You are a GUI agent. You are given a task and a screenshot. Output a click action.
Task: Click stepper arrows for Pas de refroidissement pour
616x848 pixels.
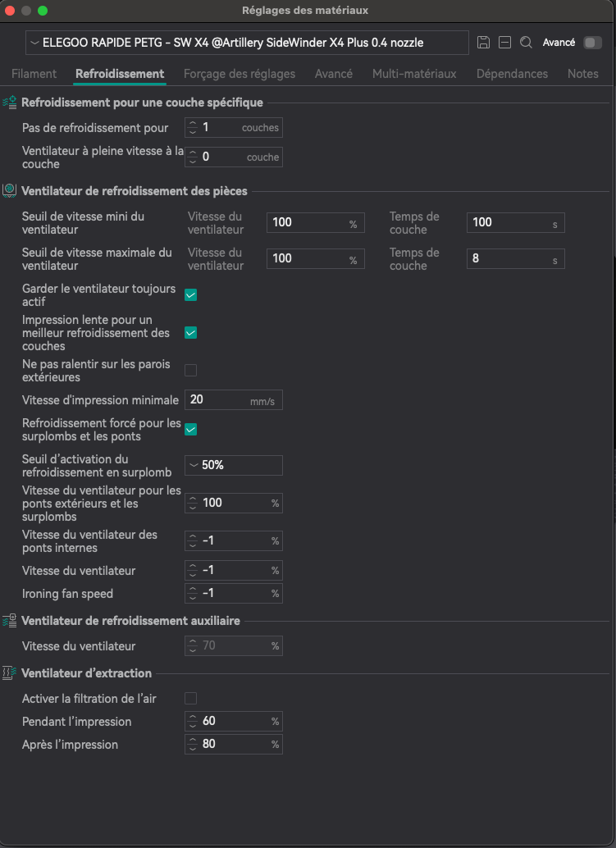point(192,128)
